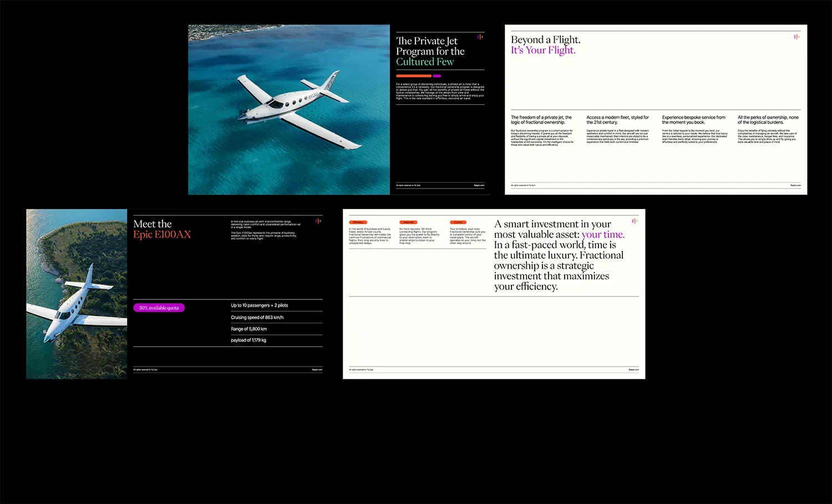This screenshot has height=504, width=832.
Task: Expand the passengers specification row
Action: 259,305
